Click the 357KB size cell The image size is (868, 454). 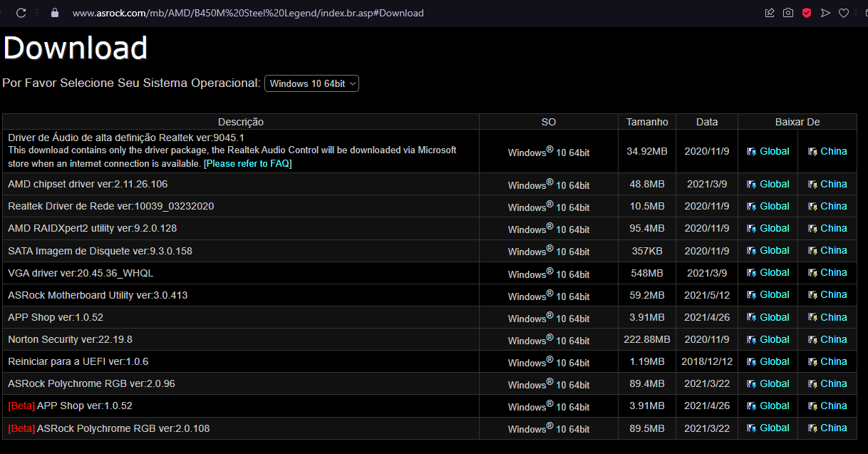pyautogui.click(x=647, y=251)
